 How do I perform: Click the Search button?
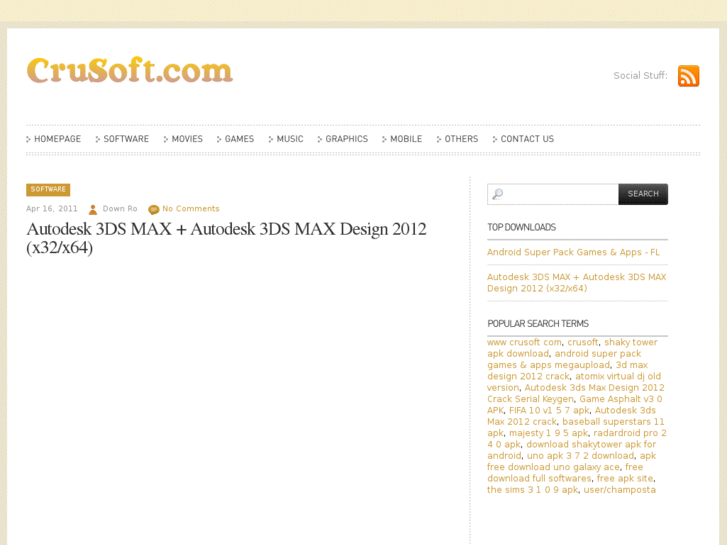pos(643,194)
